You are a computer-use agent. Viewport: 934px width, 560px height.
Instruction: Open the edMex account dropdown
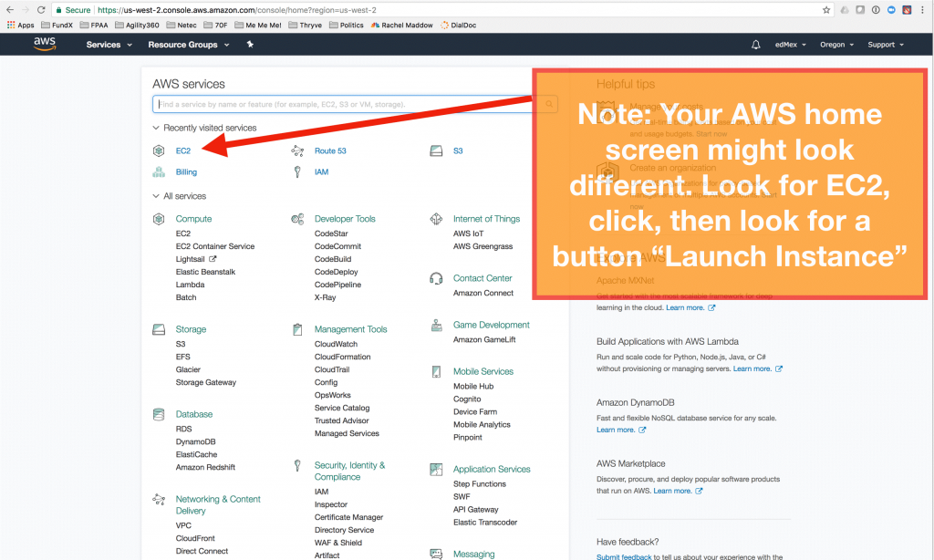[x=791, y=45]
